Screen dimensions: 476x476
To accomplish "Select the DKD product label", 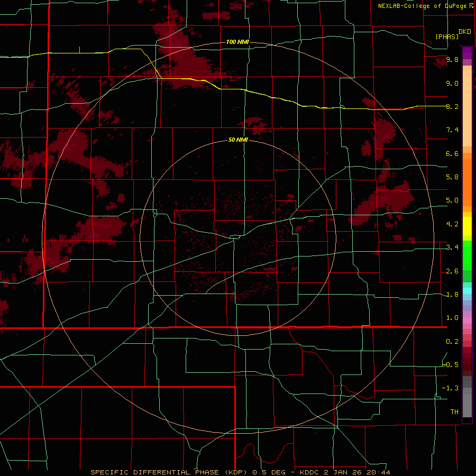I will [x=465, y=32].
